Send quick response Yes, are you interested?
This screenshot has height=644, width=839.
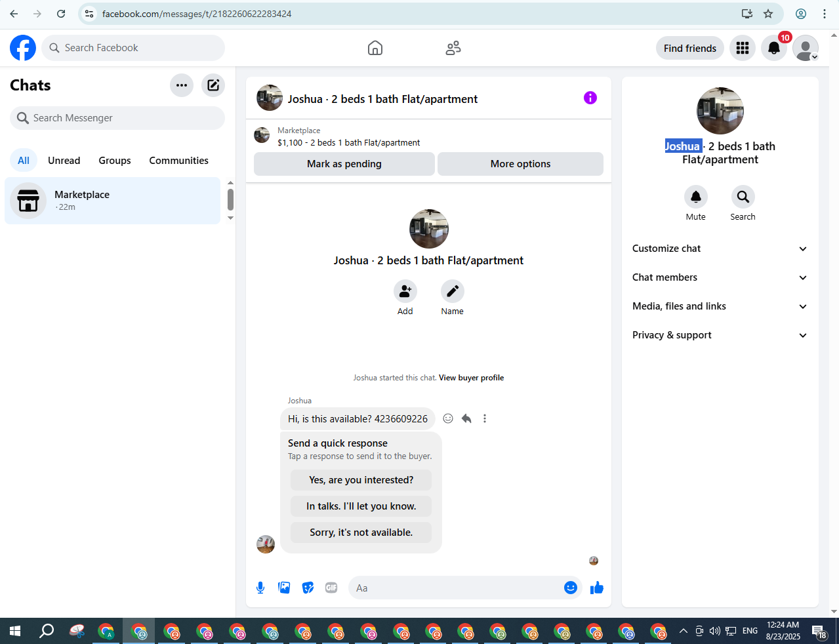pyautogui.click(x=361, y=480)
